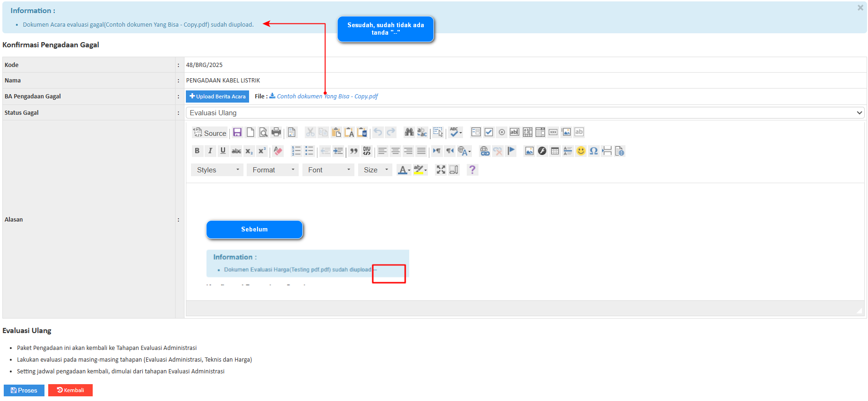Insert a Special Character omega icon
Image resolution: width=868 pixels, height=401 pixels.
594,151
